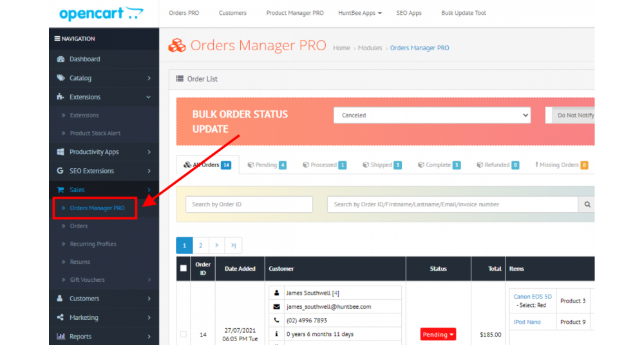
Task: Expand the Reports sidebar chevron
Action: point(149,337)
